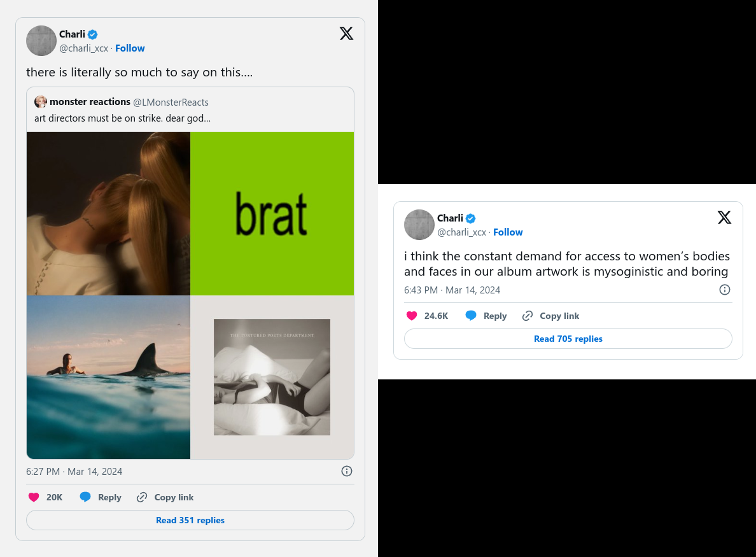
Task: Open the green brat album cover
Action: coord(272,214)
